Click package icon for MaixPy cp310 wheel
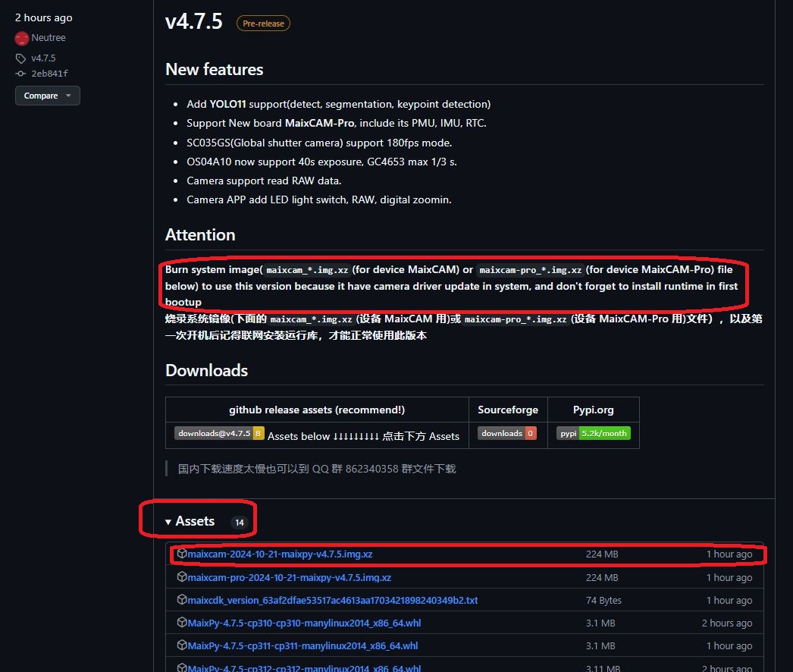The height and width of the screenshot is (672, 793). pos(182,623)
